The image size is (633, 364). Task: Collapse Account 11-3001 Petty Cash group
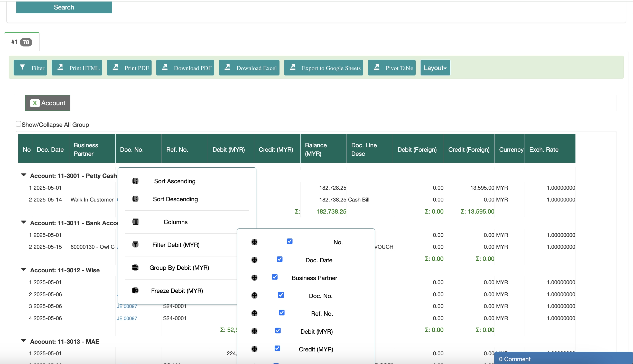pos(24,175)
